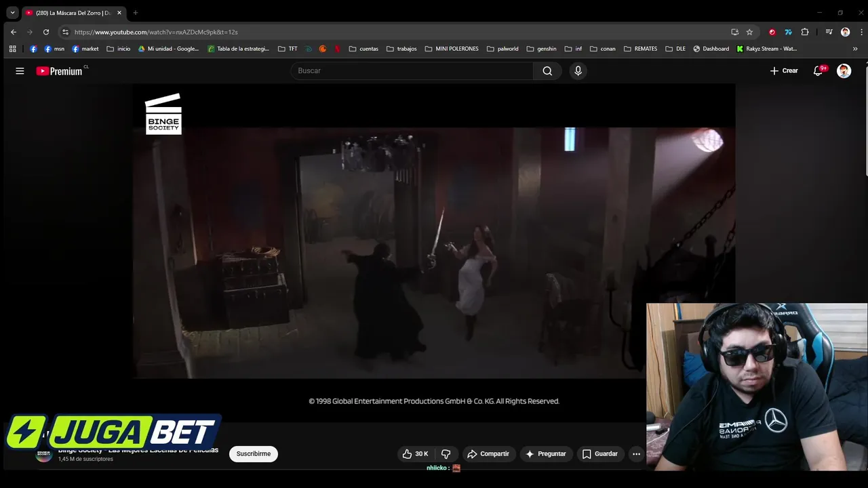Open the msn bookmark

(x=54, y=49)
